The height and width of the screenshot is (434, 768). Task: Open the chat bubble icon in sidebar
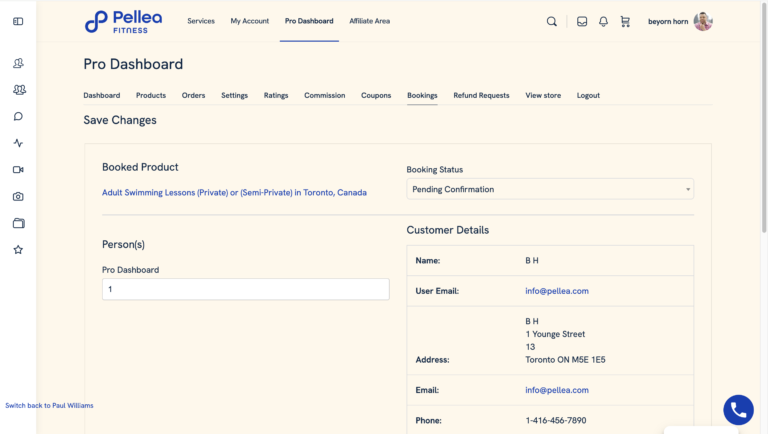click(18, 117)
